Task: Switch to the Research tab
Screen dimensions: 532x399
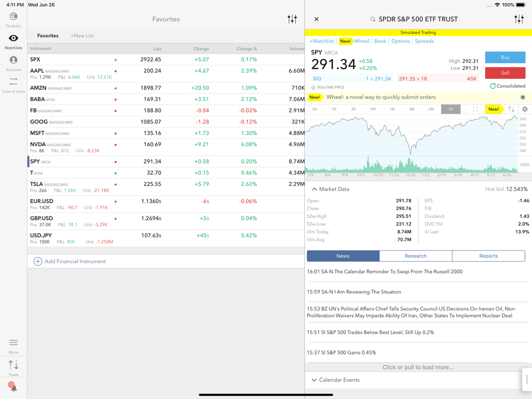Action: [415, 256]
